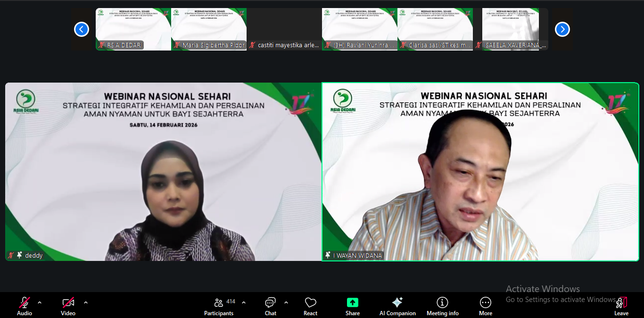Click the More options ellipsis icon
Viewport: 644px width, 318px height.
485,303
